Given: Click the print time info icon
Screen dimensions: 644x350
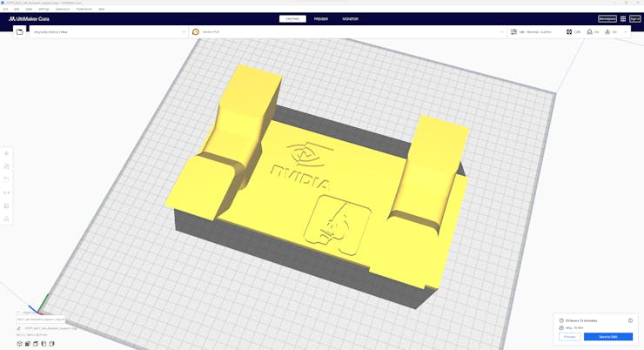Looking at the screenshot, I should click(630, 320).
